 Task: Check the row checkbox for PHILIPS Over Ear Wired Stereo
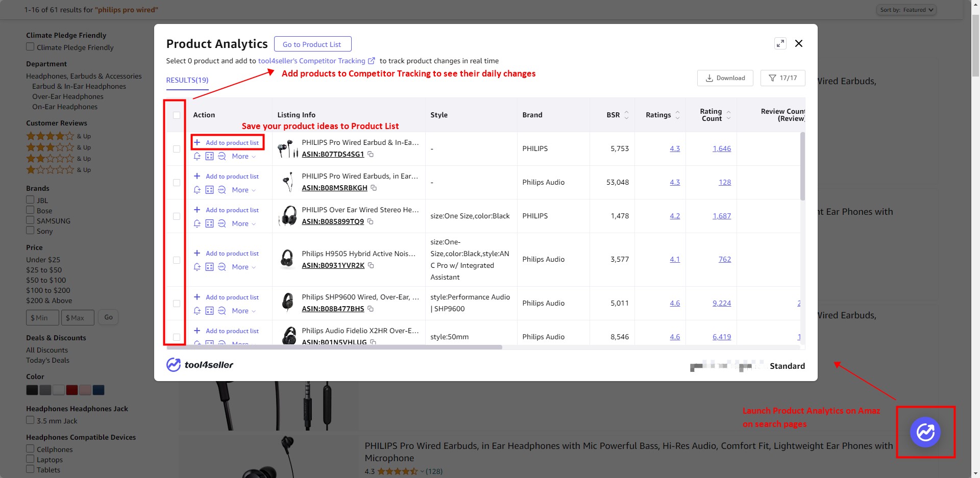point(177,216)
